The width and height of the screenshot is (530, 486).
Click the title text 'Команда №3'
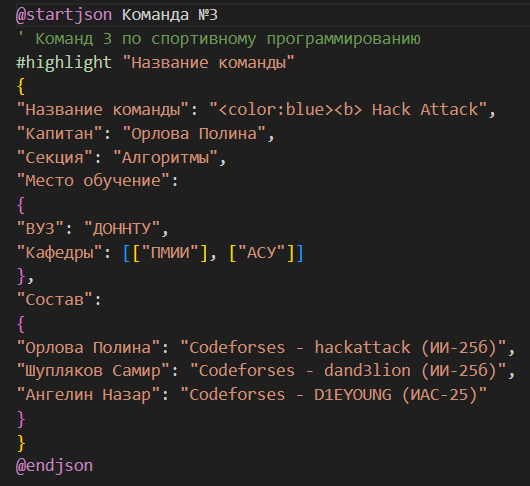click(170, 15)
